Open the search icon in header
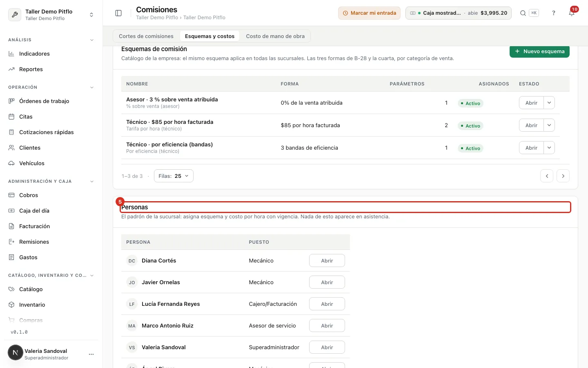This screenshot has height=368, width=588. (523, 13)
